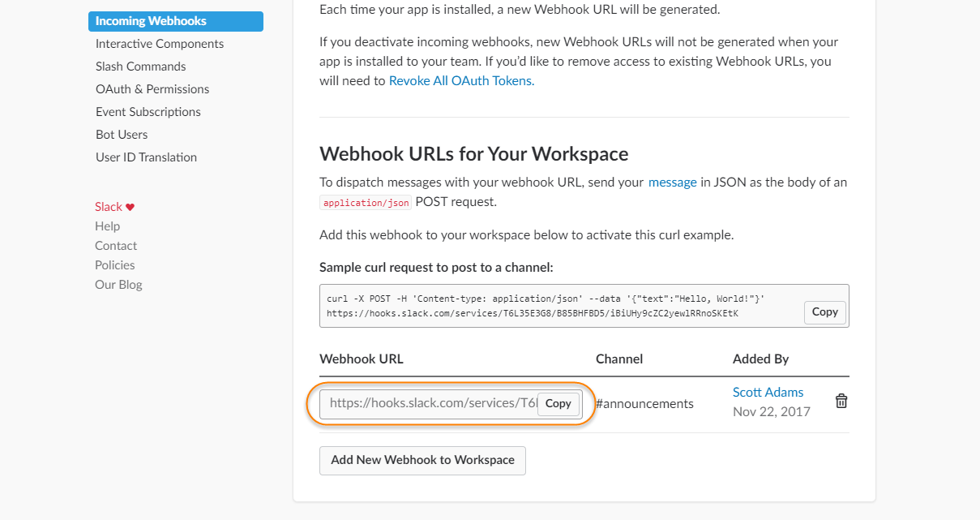The height and width of the screenshot is (520, 980).
Task: Select Event Subscriptions in sidebar
Action: [x=148, y=112]
